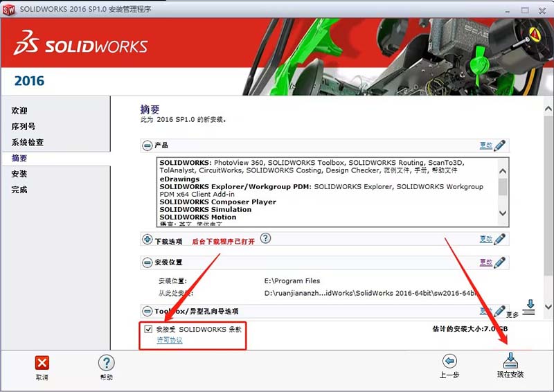Click the main page scrollbar thumb
554x392 pixels.
point(548,195)
